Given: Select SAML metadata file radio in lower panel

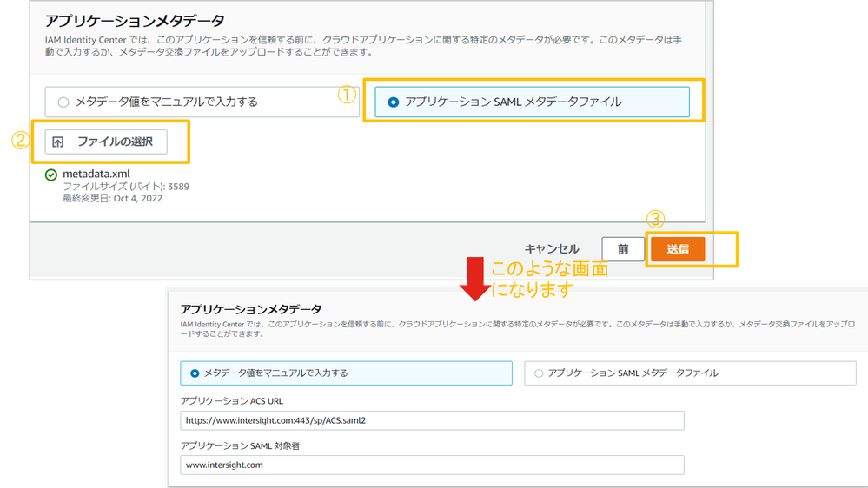Looking at the screenshot, I should tap(539, 373).
